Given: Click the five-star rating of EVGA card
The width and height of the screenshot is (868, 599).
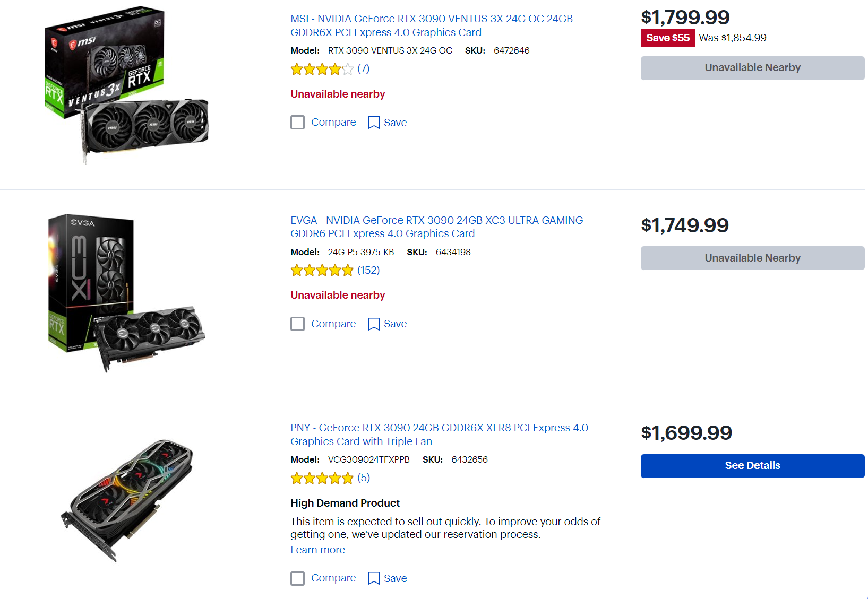Looking at the screenshot, I should coord(322,271).
